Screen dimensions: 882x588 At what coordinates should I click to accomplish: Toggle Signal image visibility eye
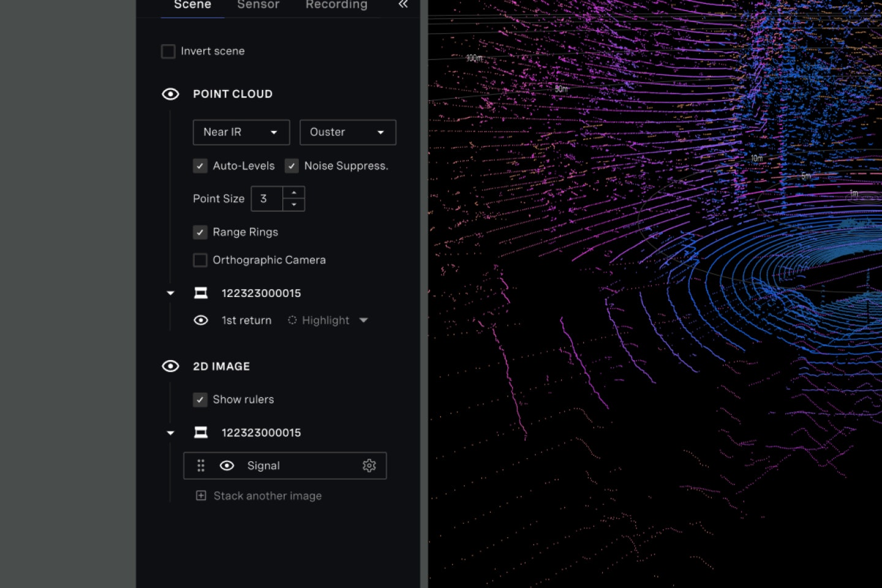pyautogui.click(x=227, y=466)
